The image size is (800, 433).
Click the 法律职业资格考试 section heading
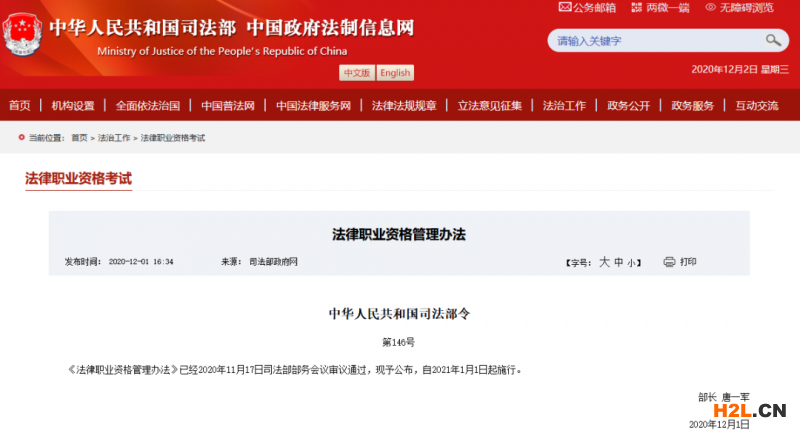pyautogui.click(x=78, y=179)
